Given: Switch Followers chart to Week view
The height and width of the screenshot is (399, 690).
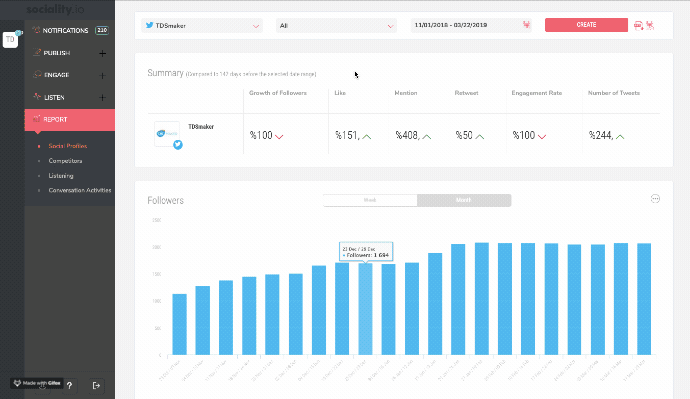Looking at the screenshot, I should [370, 200].
